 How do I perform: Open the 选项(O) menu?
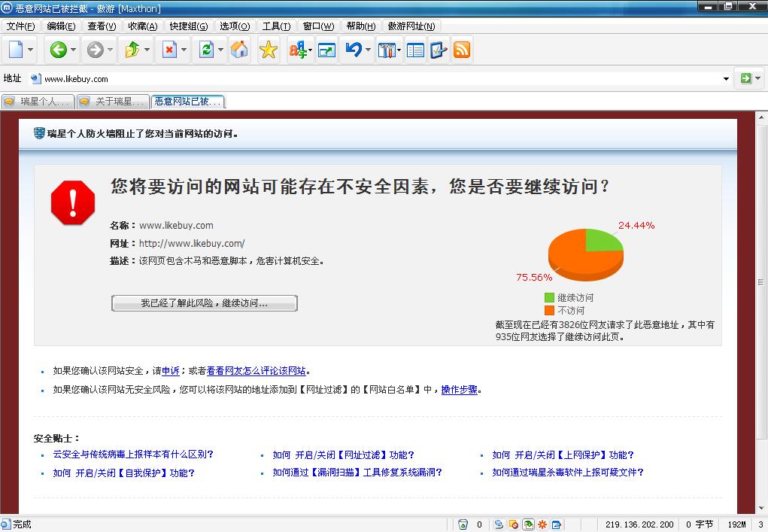tap(235, 26)
